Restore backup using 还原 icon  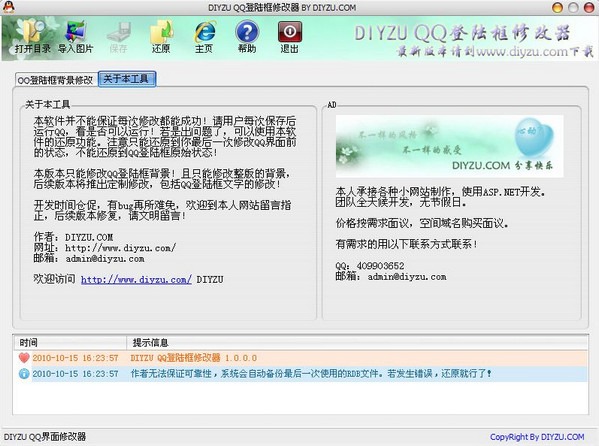[161, 37]
